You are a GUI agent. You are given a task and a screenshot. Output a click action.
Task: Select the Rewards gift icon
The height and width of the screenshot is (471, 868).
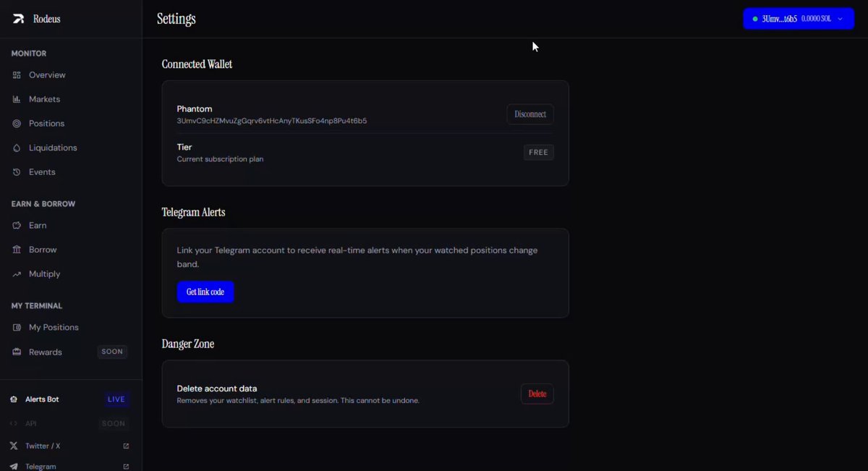tap(17, 352)
